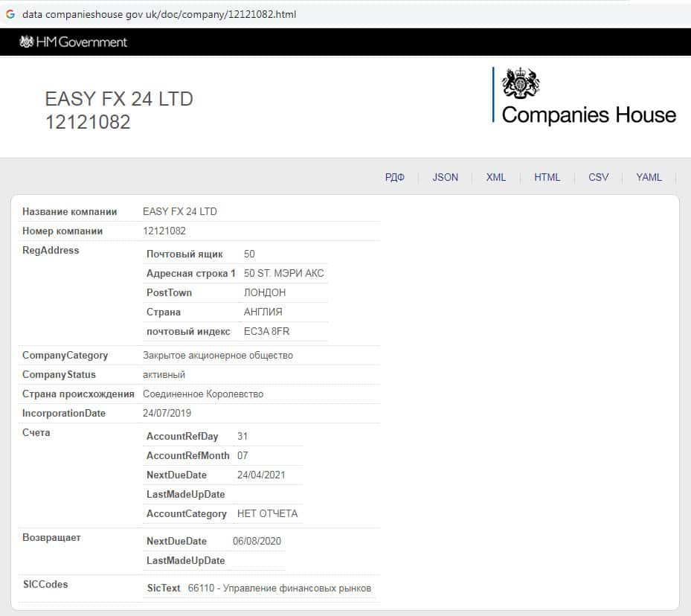Click the Счета NextDueDate 24/04/2021 value
Image resolution: width=691 pixels, height=616 pixels.
pos(261,475)
